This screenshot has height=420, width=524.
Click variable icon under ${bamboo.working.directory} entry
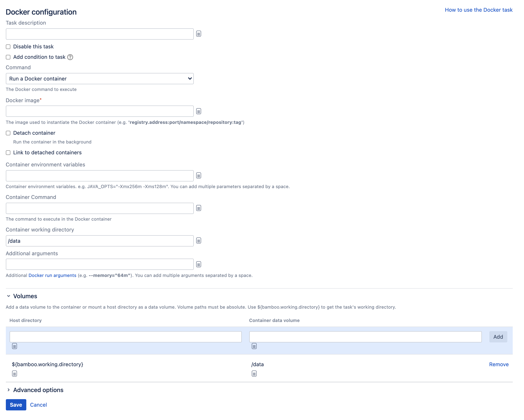tap(15, 374)
